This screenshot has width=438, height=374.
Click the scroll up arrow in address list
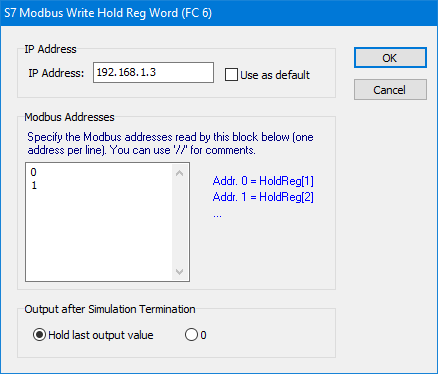pos(180,173)
